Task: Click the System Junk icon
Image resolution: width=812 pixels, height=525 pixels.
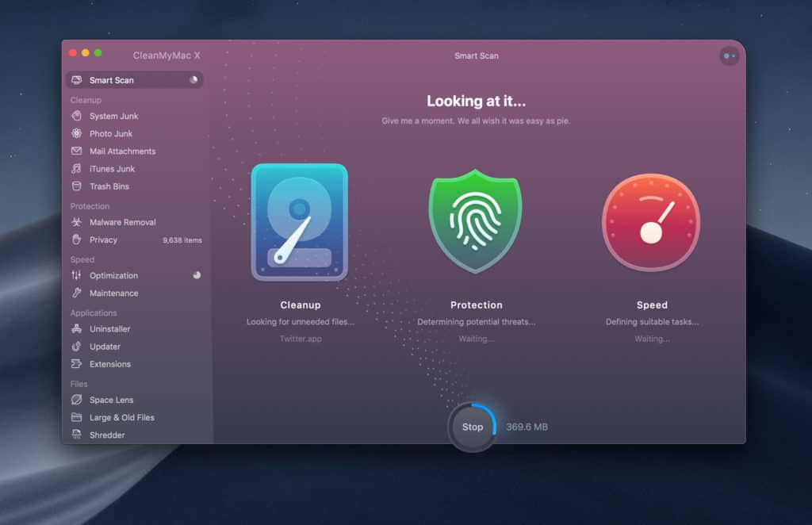Action: [77, 116]
